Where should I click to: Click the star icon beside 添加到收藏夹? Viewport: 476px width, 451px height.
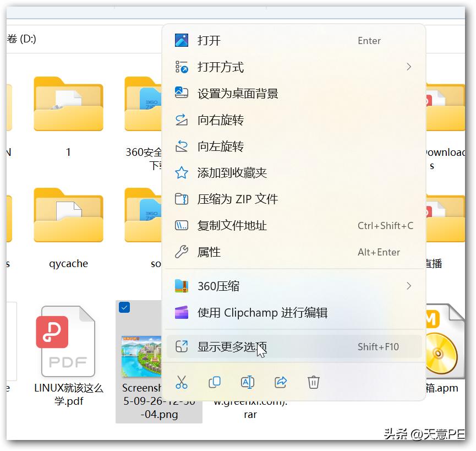[x=182, y=173]
